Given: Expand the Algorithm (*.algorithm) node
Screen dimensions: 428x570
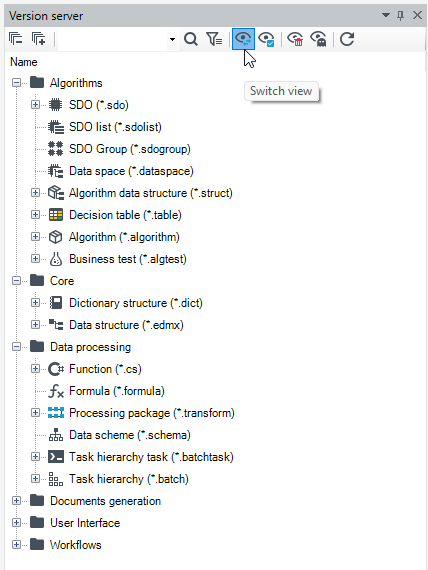Looking at the screenshot, I should point(35,237).
